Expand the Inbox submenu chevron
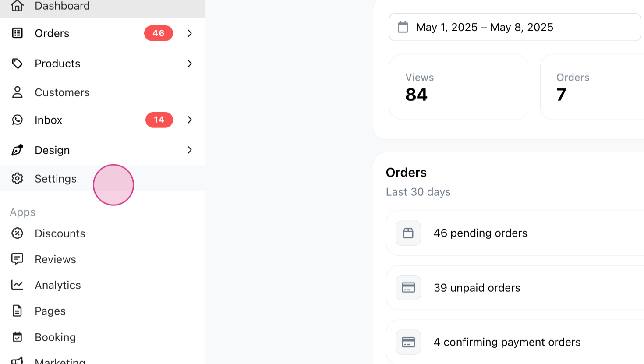The width and height of the screenshot is (644, 364). (x=190, y=120)
